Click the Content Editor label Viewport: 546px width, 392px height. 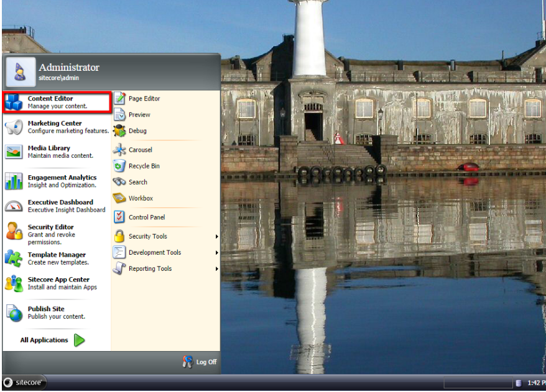click(50, 98)
